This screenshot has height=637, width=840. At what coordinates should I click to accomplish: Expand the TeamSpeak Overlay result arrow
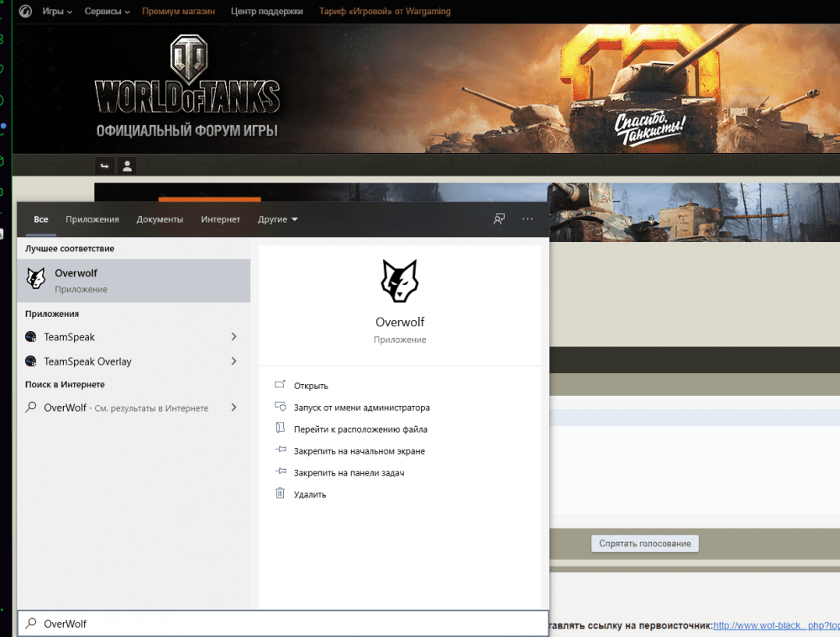(x=234, y=361)
